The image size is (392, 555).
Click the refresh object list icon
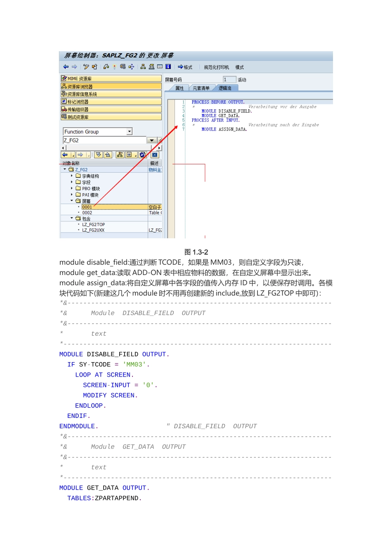tap(142, 155)
